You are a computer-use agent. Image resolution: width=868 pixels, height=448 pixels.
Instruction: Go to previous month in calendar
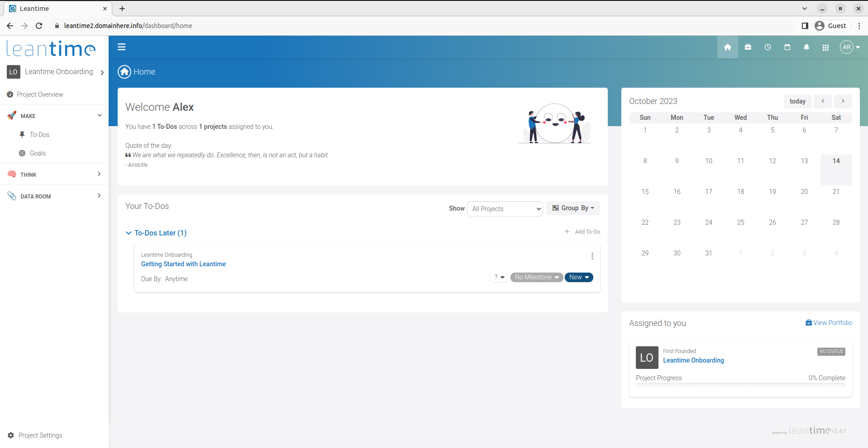point(823,101)
